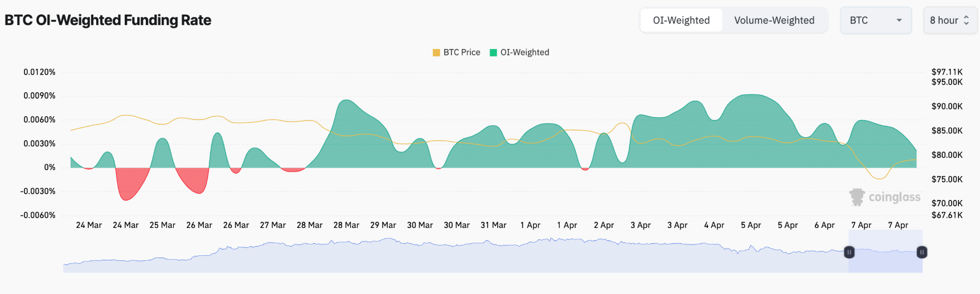980x294 pixels.
Task: Click the green OI-Weighted legend square
Action: (494, 52)
